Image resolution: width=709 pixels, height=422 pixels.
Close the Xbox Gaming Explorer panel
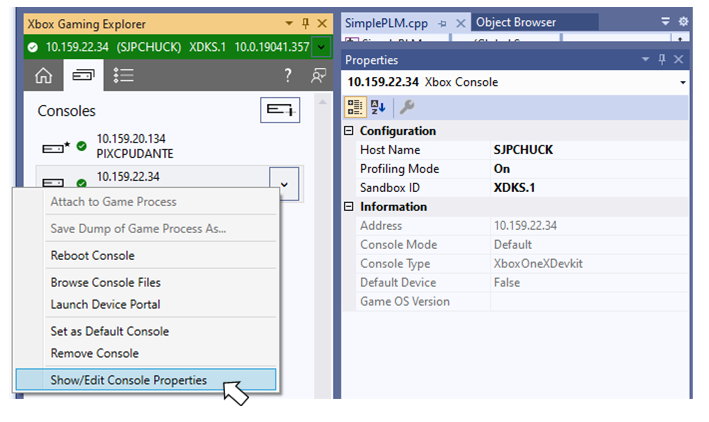322,23
